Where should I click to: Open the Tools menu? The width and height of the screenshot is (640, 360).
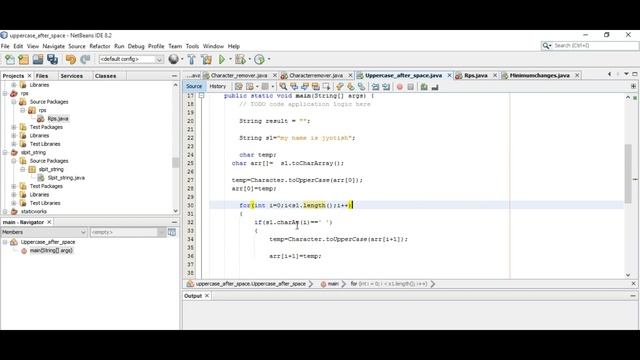pyautogui.click(x=192, y=46)
